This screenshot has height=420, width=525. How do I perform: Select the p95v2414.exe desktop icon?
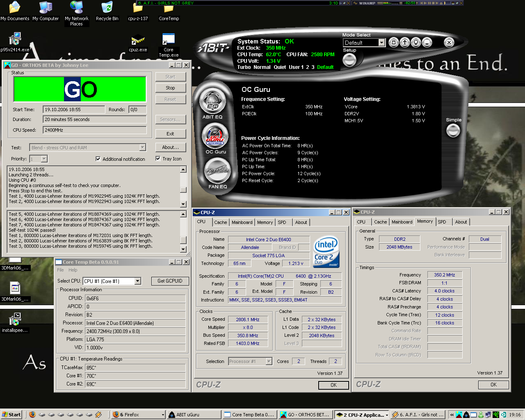click(15, 42)
